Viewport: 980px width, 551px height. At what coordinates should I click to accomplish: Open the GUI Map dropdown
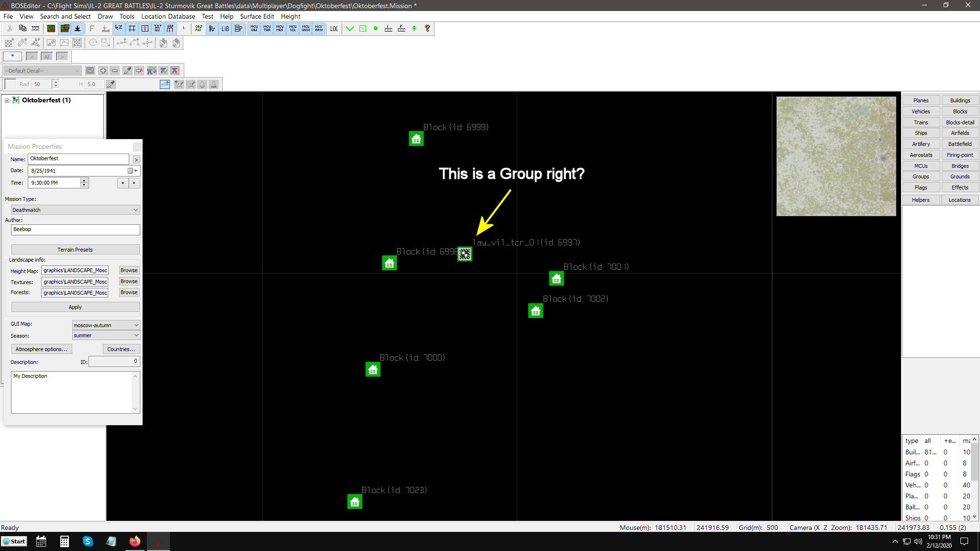coord(106,325)
